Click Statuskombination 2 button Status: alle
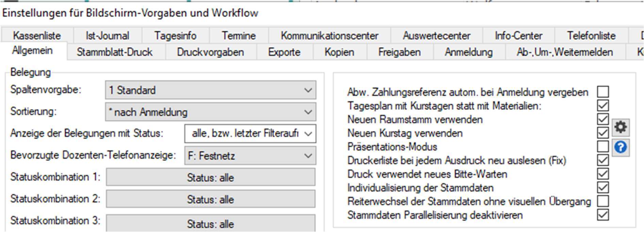The width and height of the screenshot is (644, 232). pyautogui.click(x=210, y=199)
